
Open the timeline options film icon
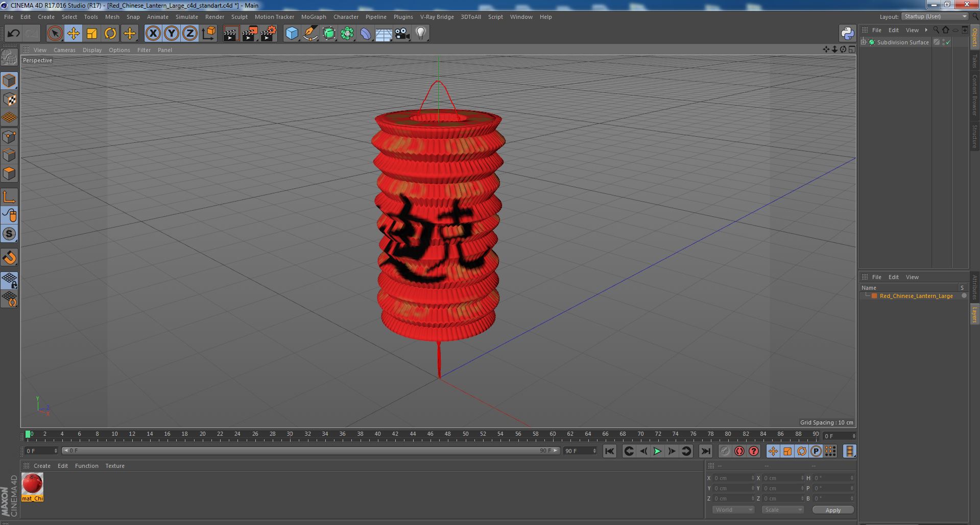[849, 451]
